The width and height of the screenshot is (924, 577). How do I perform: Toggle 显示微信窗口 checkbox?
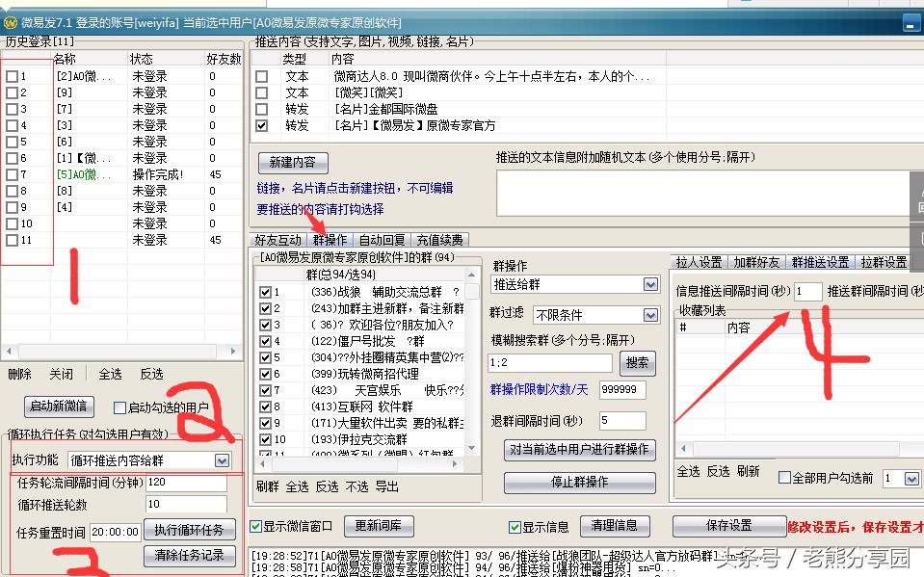point(256,526)
